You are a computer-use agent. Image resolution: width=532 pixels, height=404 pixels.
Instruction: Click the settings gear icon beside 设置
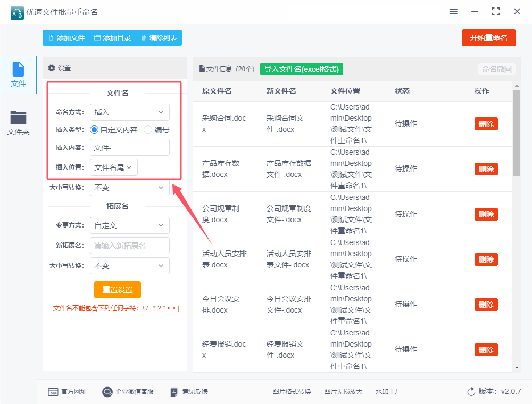click(52, 68)
